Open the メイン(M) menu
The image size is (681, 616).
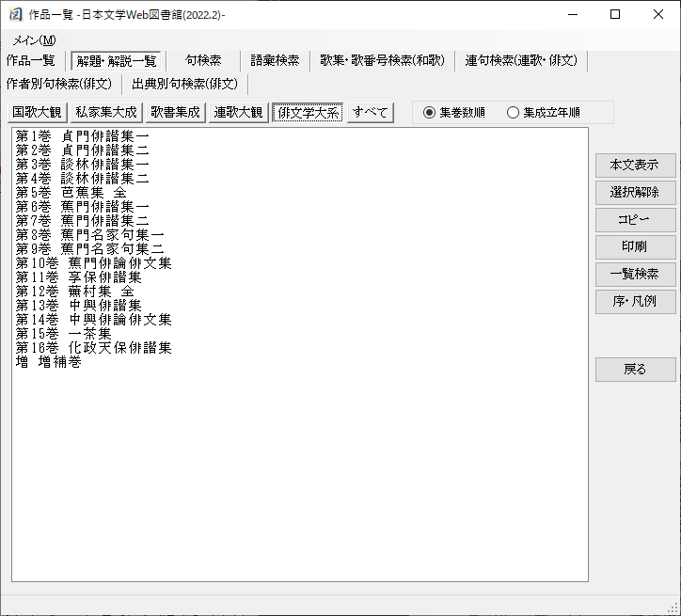34,40
